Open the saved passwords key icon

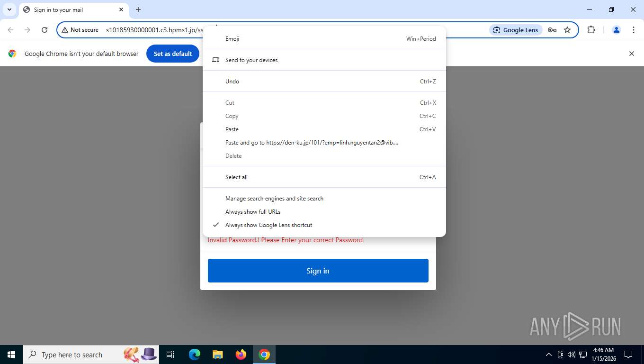point(552,30)
